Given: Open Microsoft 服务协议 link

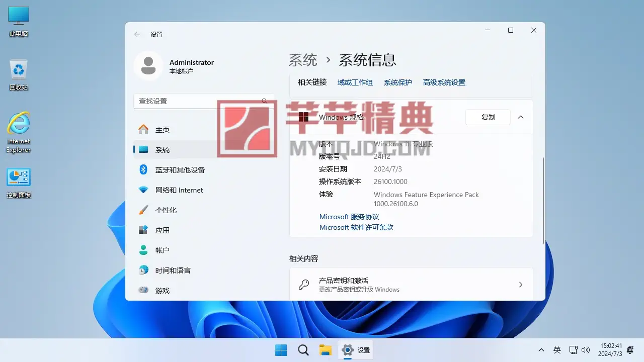Looking at the screenshot, I should tap(349, 217).
